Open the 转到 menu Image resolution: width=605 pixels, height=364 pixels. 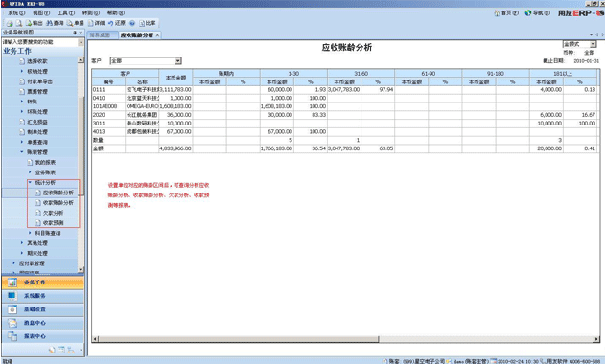tap(91, 13)
